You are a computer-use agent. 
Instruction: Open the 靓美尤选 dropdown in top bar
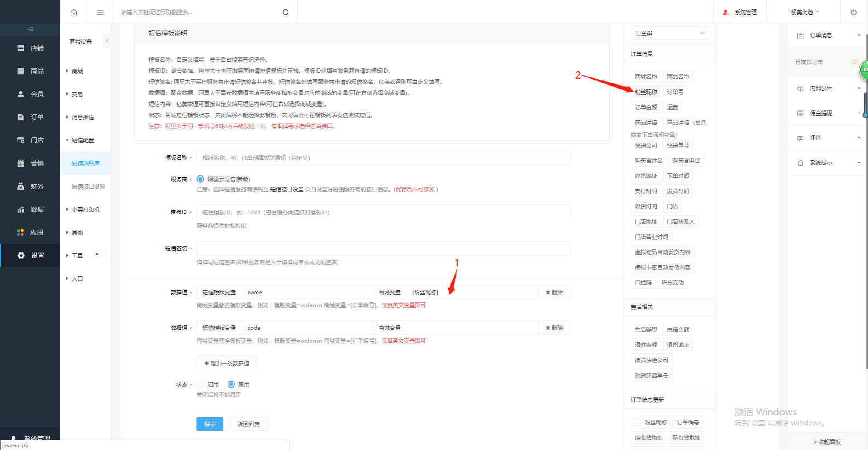click(805, 12)
